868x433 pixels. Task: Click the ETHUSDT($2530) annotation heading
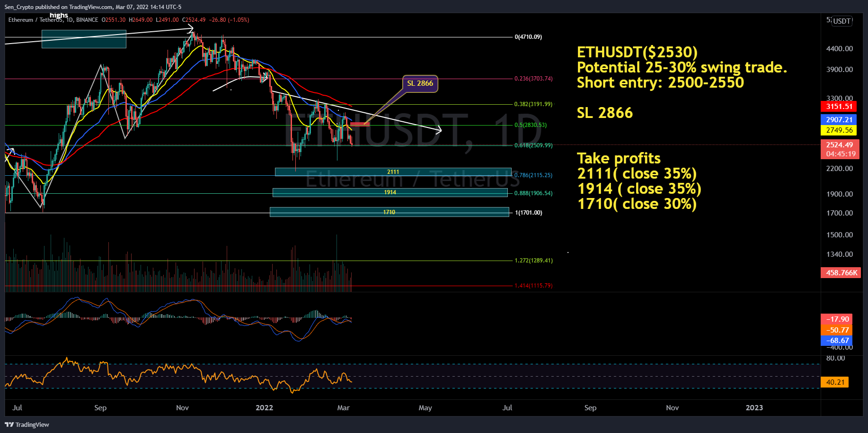click(x=637, y=52)
